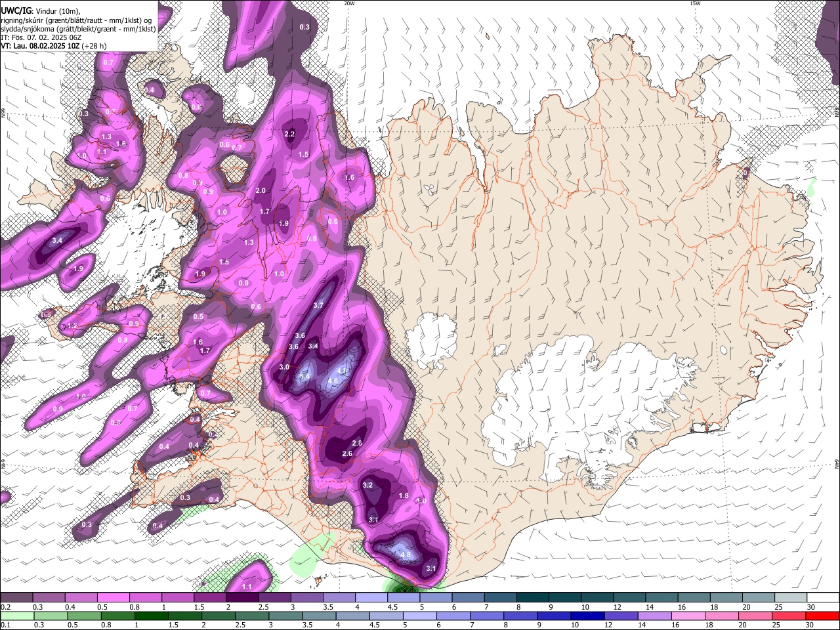840x630 pixels.
Task: Select the lavender swatch labeled 14 in the rain scale
Action: coord(655,616)
